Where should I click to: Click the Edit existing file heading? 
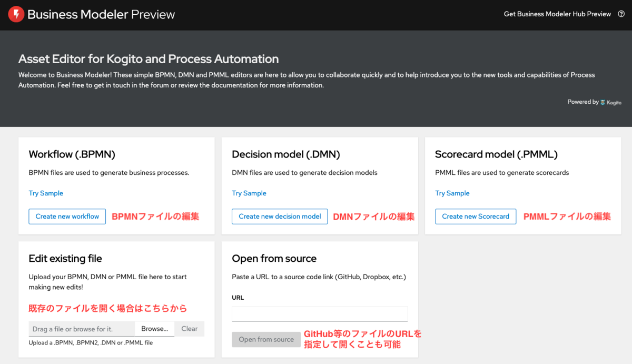point(65,259)
